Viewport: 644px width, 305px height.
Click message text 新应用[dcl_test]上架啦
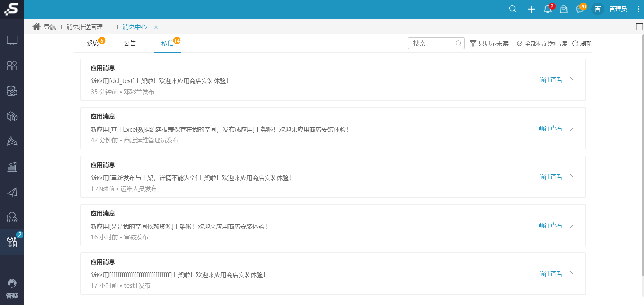160,81
